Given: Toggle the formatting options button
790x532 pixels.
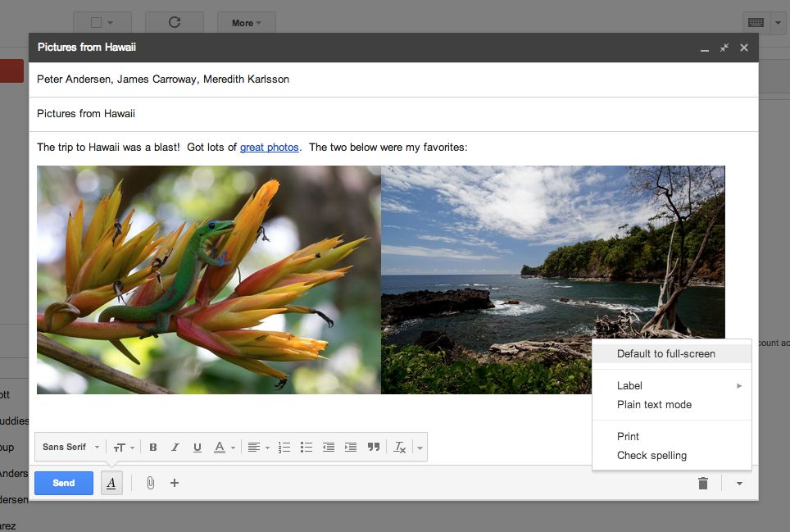Looking at the screenshot, I should pyautogui.click(x=111, y=483).
